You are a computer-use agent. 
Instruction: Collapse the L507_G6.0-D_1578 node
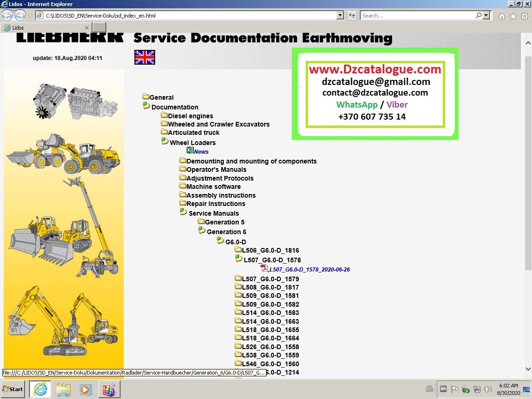coord(239,259)
